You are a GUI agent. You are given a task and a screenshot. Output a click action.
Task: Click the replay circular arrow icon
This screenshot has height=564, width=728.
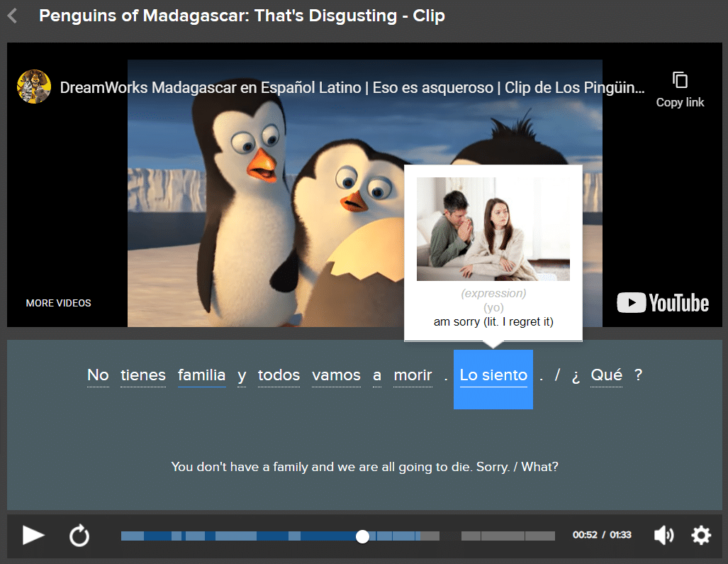(x=79, y=536)
